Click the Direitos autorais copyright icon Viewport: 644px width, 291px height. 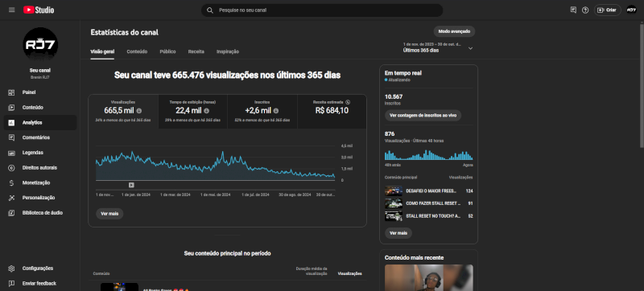pos(11,168)
